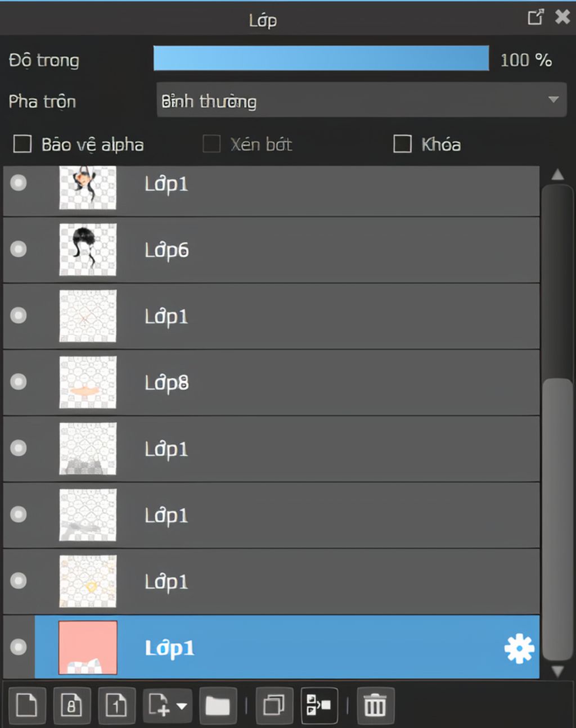Open gear settings for selected Lớp1 layer

coord(519,648)
